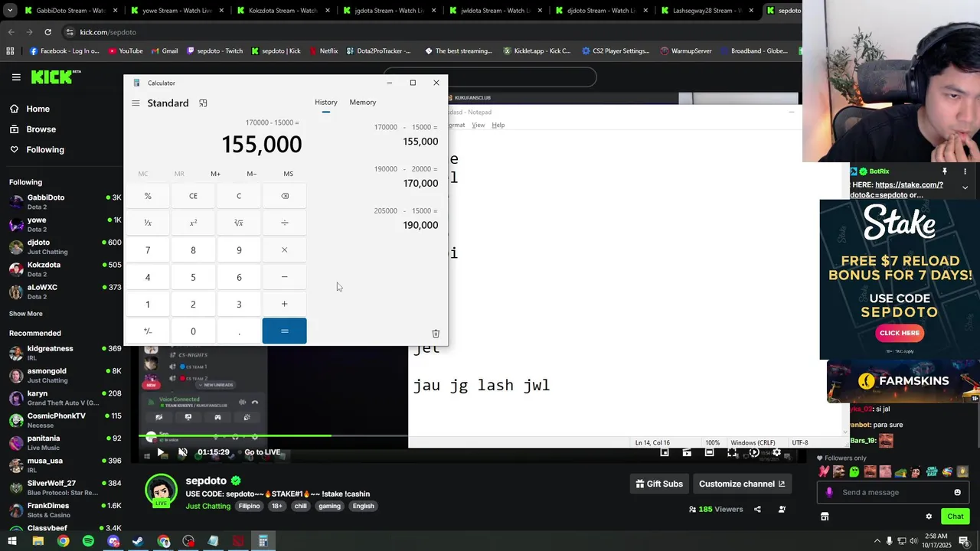The image size is (980, 551).
Task: Click the CE key in Calculator
Action: click(193, 196)
